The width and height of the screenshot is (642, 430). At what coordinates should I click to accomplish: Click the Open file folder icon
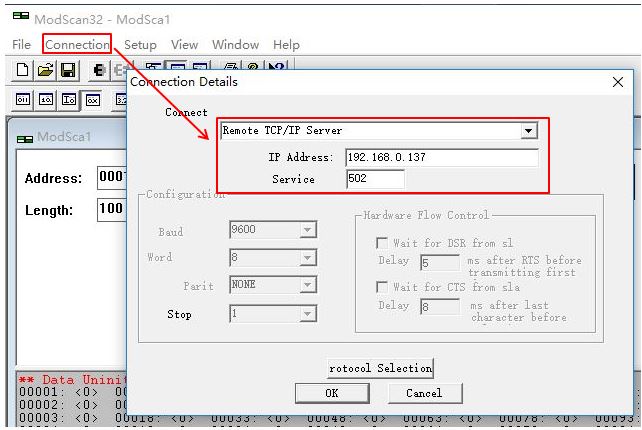click(x=45, y=70)
